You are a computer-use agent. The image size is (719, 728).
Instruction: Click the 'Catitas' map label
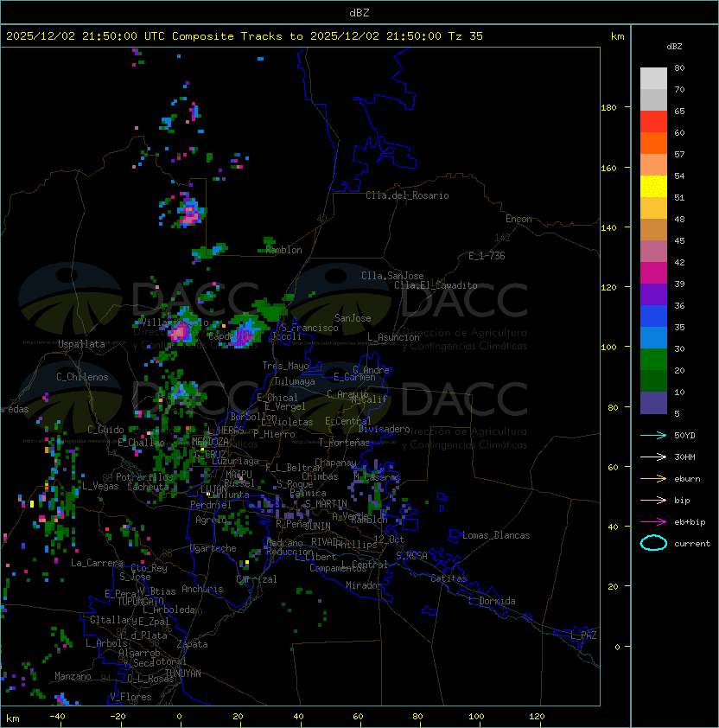point(449,578)
